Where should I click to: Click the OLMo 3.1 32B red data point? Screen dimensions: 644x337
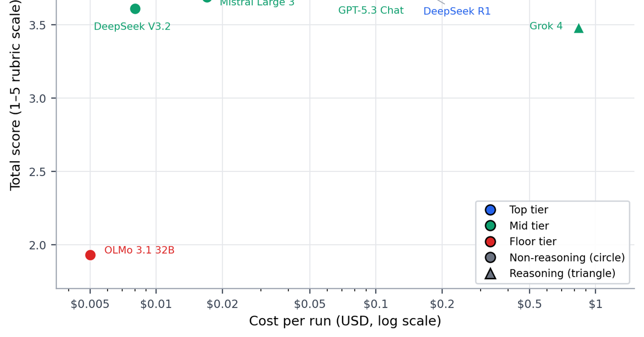point(90,255)
